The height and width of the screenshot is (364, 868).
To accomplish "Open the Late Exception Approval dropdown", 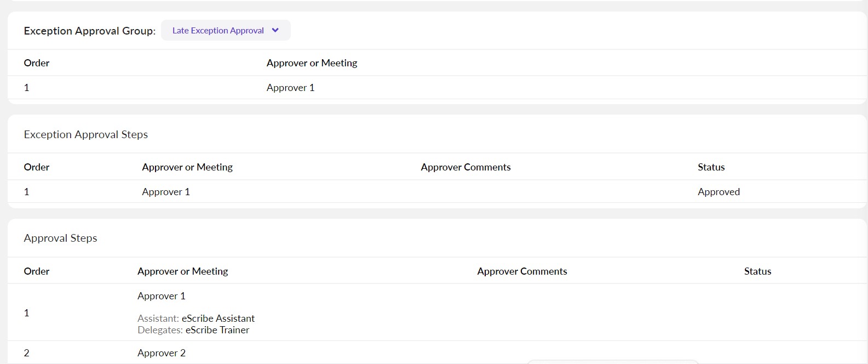I will coord(218,31).
